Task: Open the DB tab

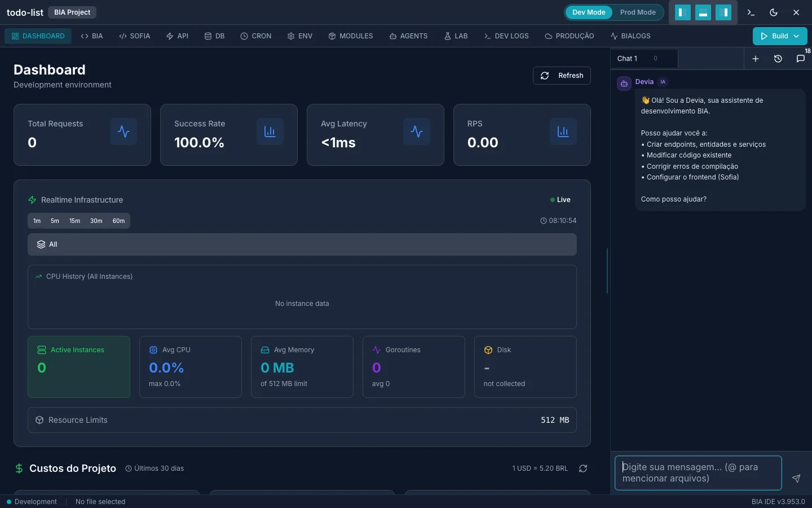Action: pos(214,36)
